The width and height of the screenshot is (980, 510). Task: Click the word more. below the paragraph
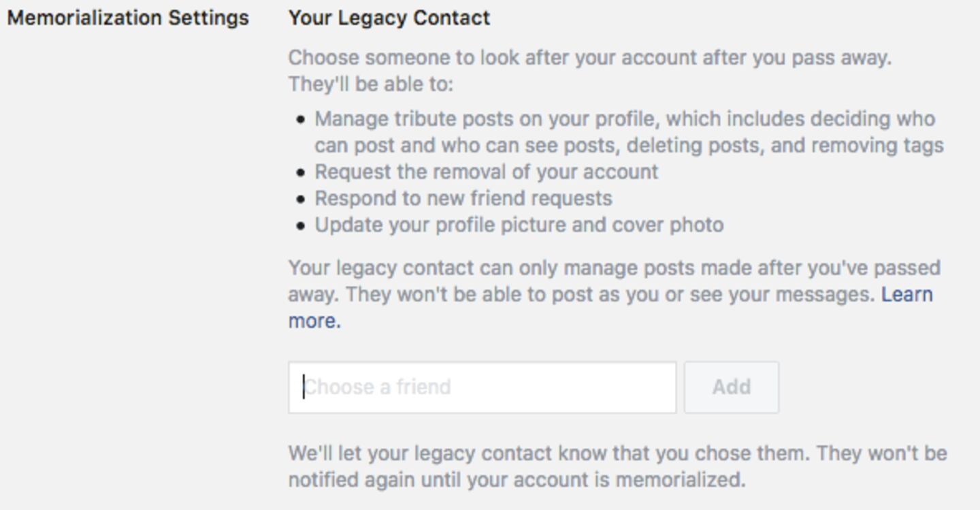pyautogui.click(x=314, y=321)
